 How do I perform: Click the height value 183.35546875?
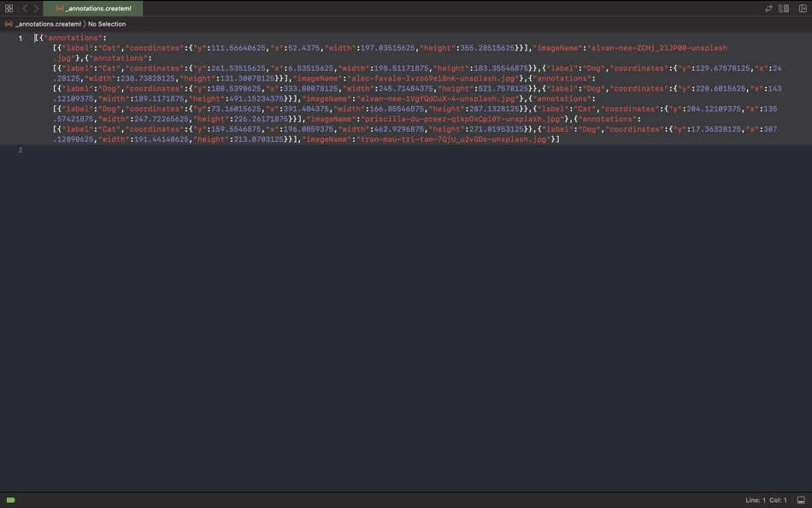pyautogui.click(x=501, y=68)
